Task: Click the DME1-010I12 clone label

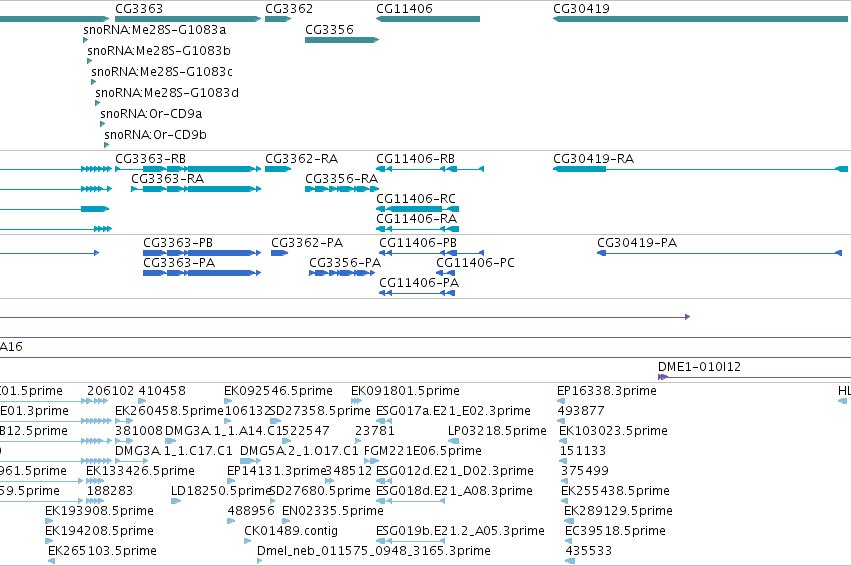Action: 700,367
